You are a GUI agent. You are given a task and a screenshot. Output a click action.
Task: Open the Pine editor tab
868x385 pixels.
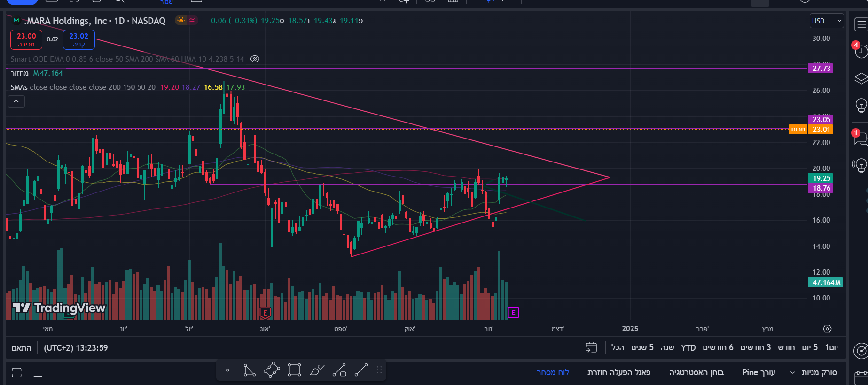tap(759, 372)
